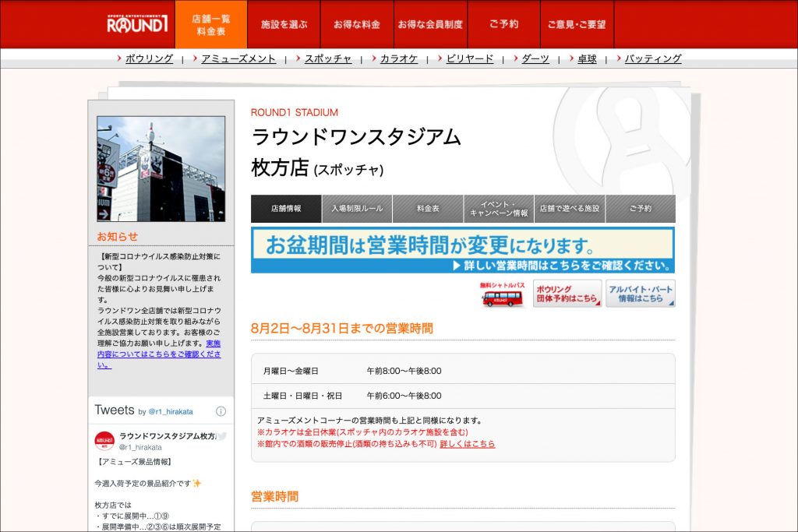Screen dimensions: 798x532
Task: Click the Twitter info icon beside Tweets
Action: tap(221, 411)
